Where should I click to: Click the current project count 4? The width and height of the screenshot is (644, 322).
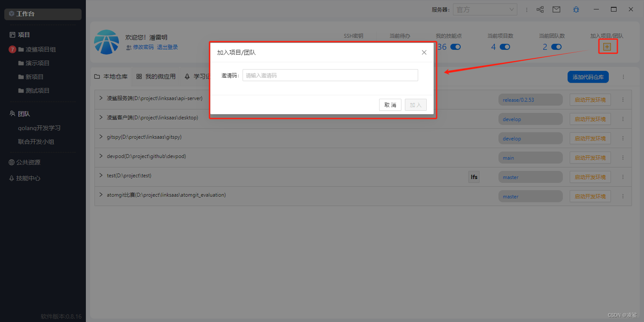493,47
